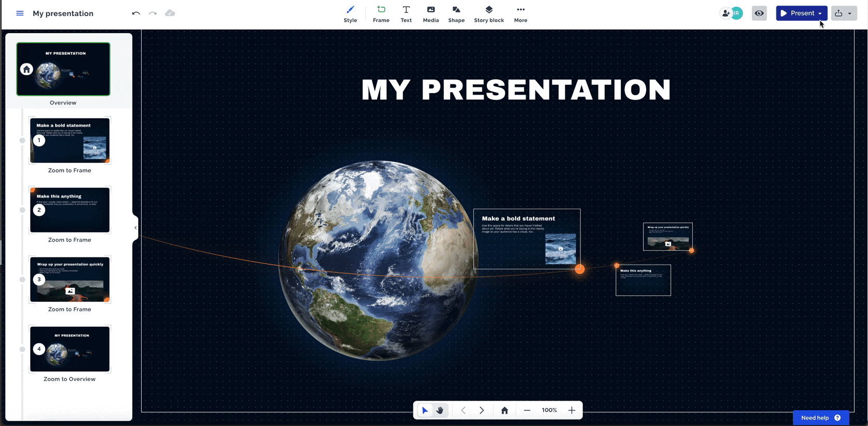Screen dimensions: 868x426
Task: Collapse the left slide panel
Action: pyautogui.click(x=136, y=227)
